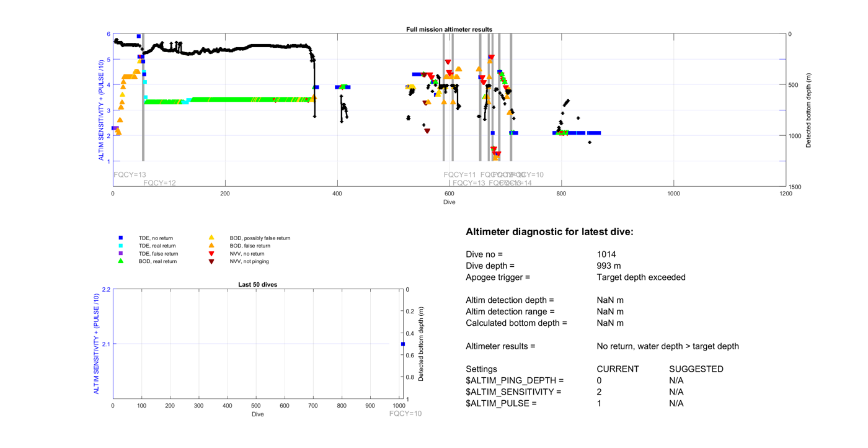This screenshot has width=868, height=448.
Task: Click the 'Apogee trigger =' label
Action: 498,277
